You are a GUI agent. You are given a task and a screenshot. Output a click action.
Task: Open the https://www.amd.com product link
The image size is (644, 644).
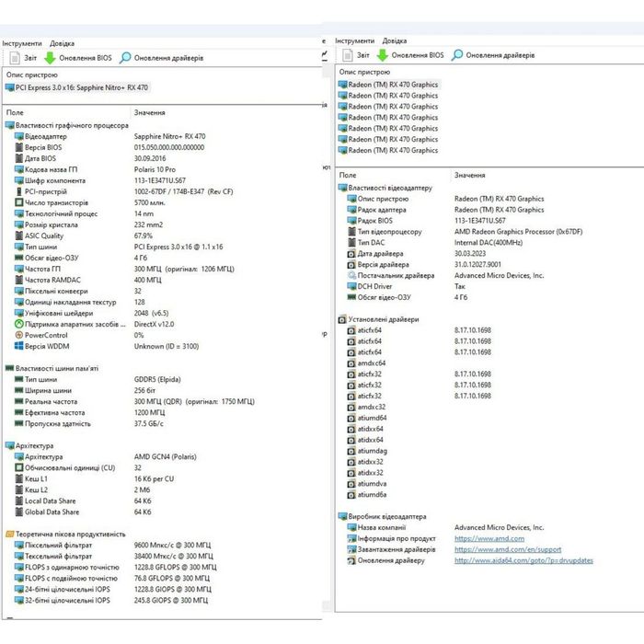tap(489, 538)
